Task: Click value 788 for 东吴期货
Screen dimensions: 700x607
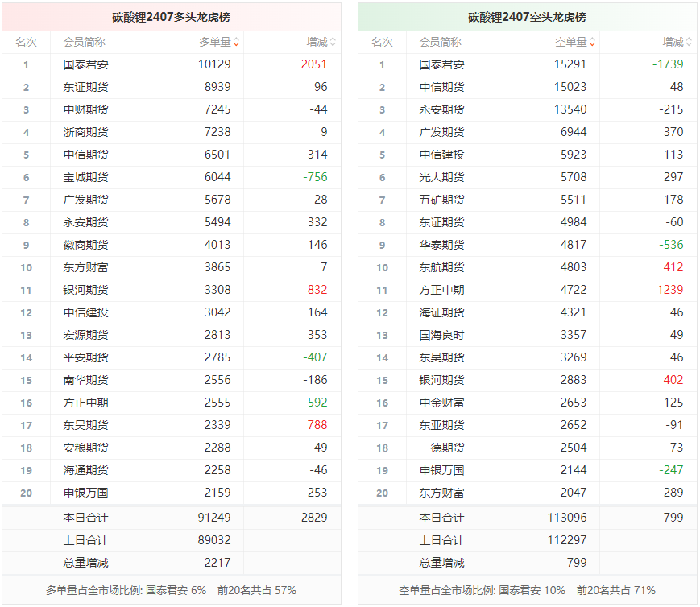Action: click(317, 425)
